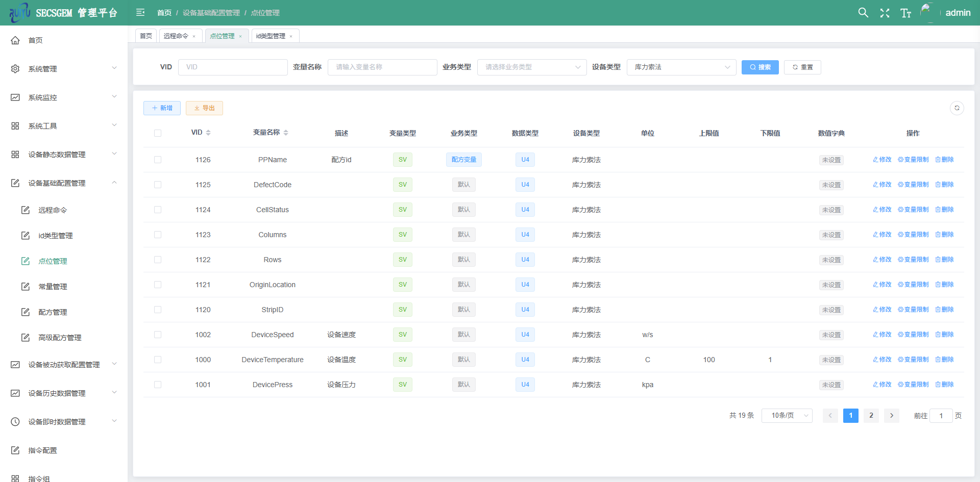
Task: Sort by VID column sort arrows
Action: tap(208, 133)
